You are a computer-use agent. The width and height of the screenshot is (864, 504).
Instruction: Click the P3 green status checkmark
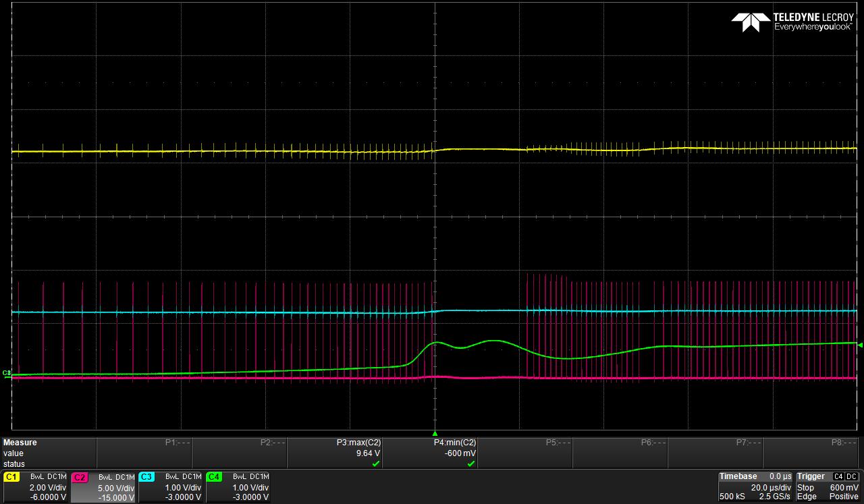tap(376, 464)
